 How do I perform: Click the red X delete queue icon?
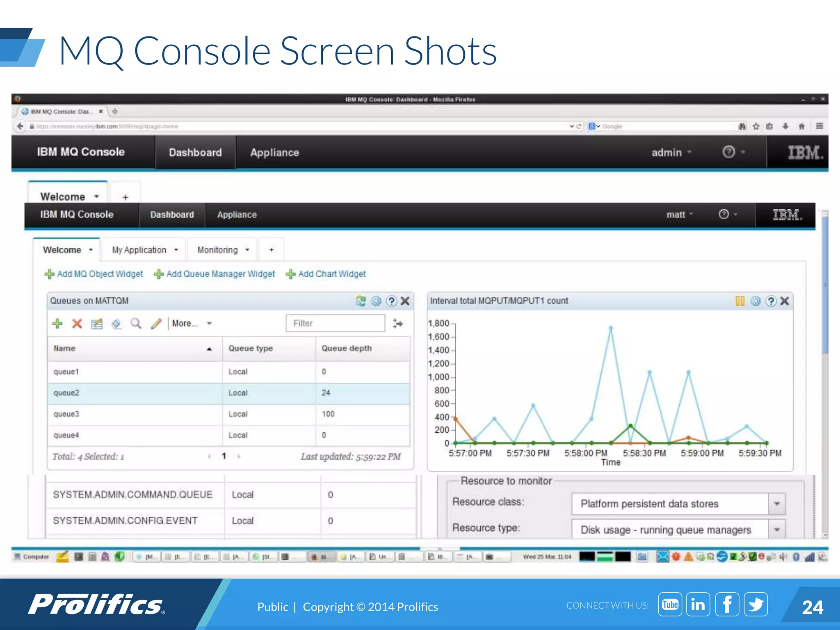77,324
